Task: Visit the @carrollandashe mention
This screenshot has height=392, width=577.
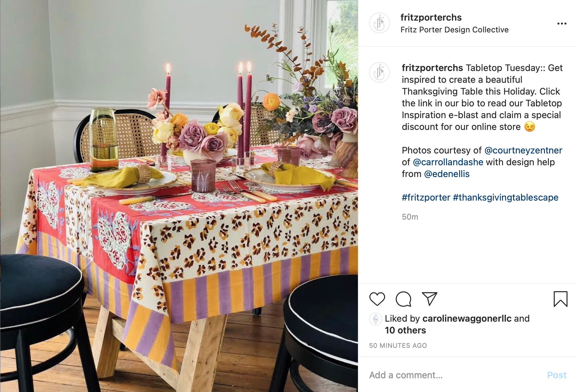Action: coord(448,162)
